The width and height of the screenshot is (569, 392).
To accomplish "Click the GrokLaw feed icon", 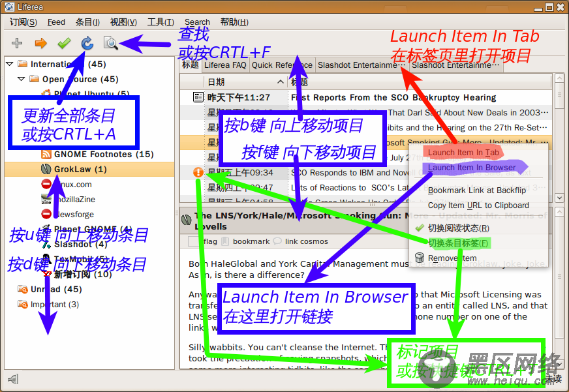I will point(46,170).
